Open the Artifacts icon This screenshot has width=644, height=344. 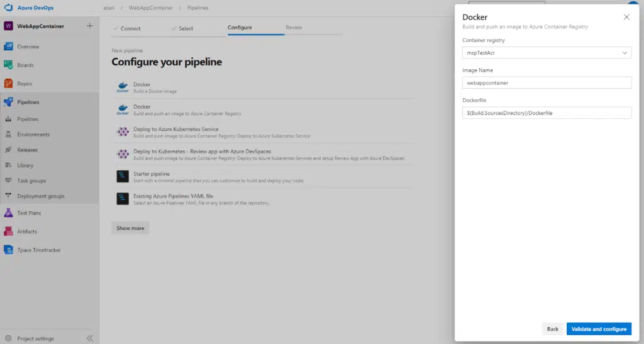pyautogui.click(x=8, y=231)
